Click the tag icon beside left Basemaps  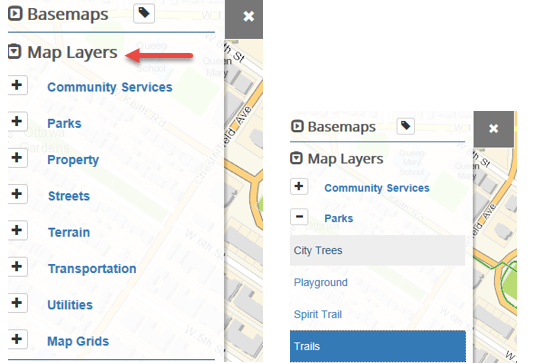coord(144,14)
